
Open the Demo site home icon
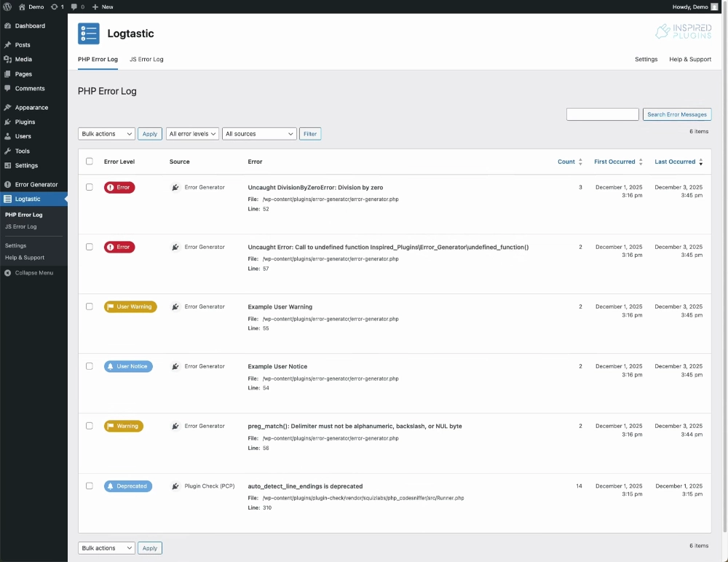click(x=22, y=7)
